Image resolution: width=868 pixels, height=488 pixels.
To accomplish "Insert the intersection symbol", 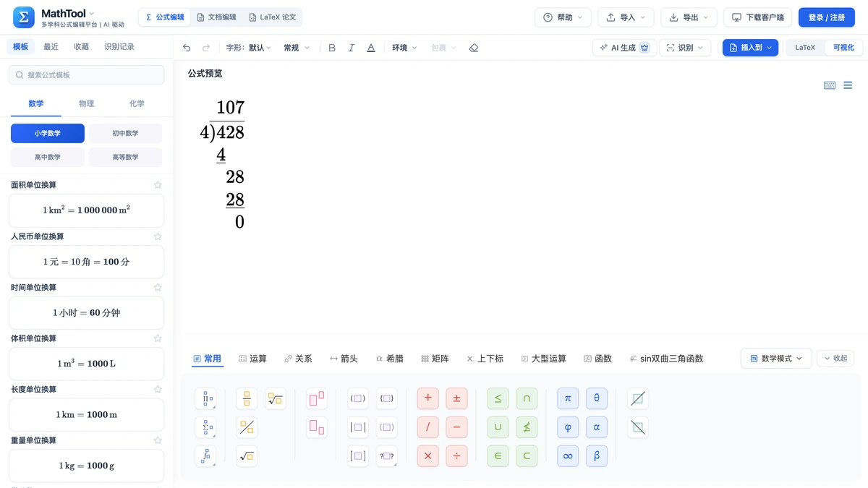I will click(527, 398).
